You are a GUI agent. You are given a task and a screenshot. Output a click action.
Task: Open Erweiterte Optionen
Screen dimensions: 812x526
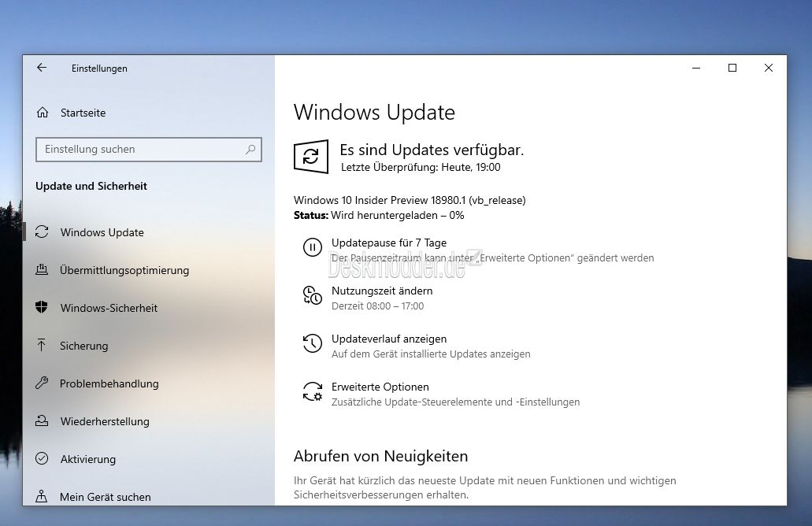tap(380, 387)
